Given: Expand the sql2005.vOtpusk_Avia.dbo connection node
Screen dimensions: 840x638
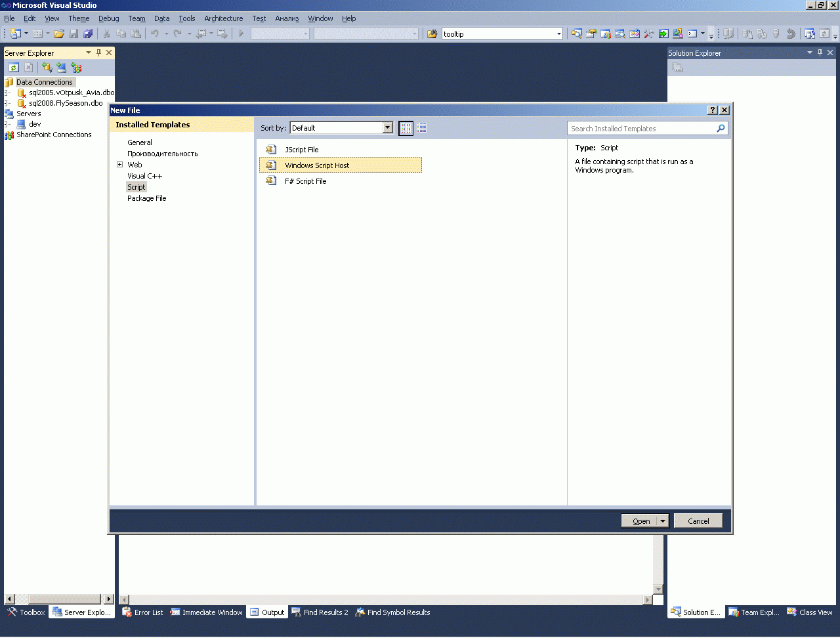Looking at the screenshot, I should [7, 93].
